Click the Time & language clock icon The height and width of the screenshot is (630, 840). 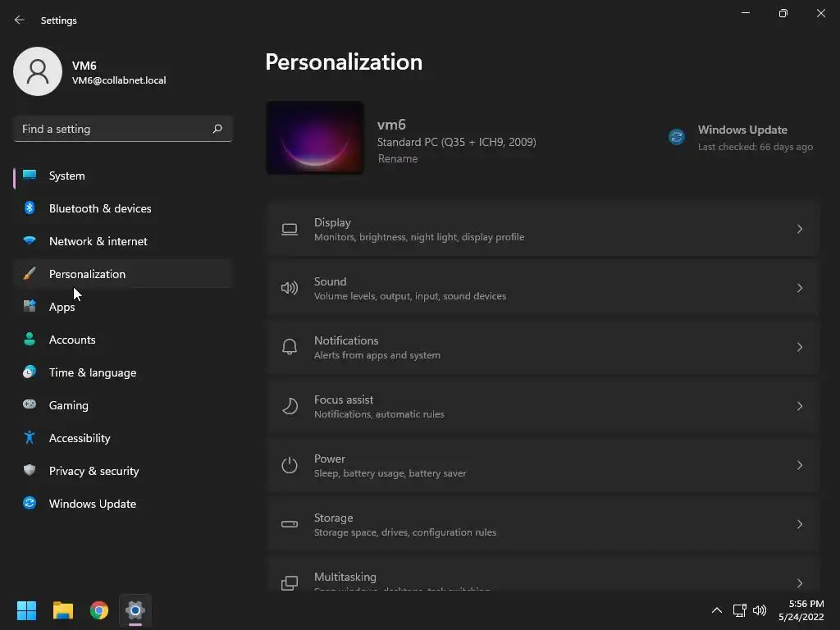tap(30, 372)
